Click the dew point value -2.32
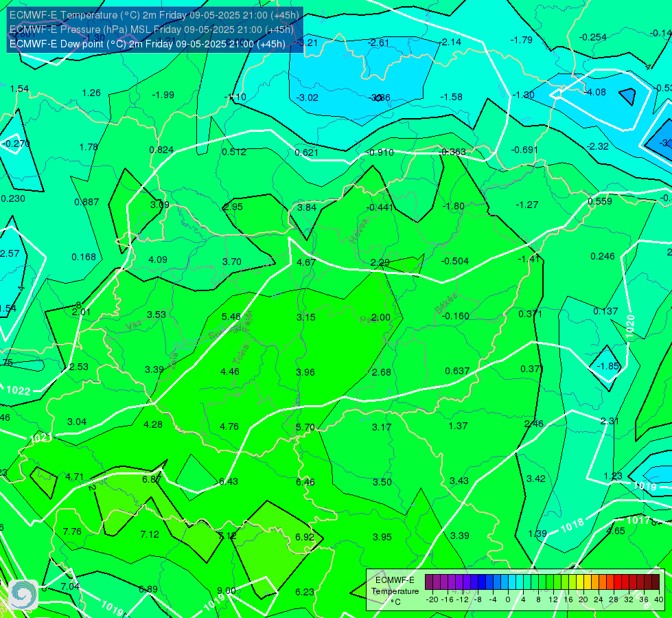 [598, 147]
